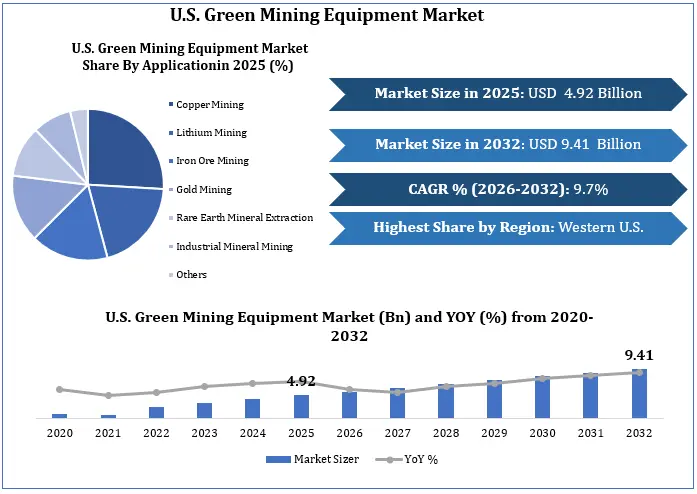Click the 2026 axis label
The height and width of the screenshot is (494, 697).
coord(349,433)
